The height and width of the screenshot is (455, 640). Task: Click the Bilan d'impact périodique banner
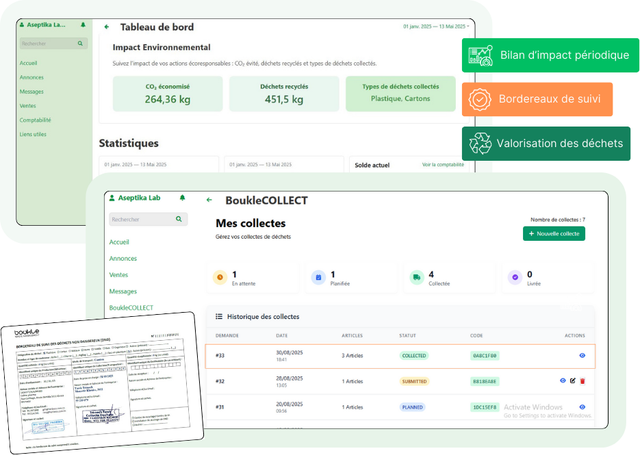[x=550, y=55]
